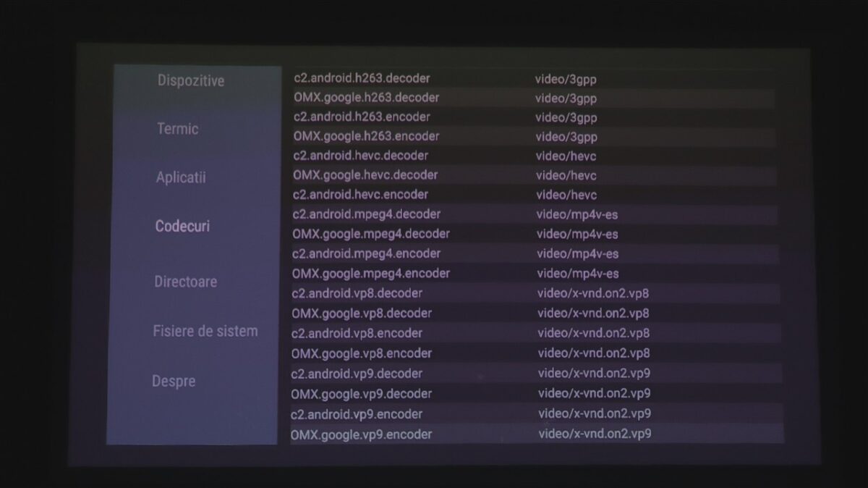Select the c2.android.hevc.decoder row
868x488 pixels.
coord(360,155)
